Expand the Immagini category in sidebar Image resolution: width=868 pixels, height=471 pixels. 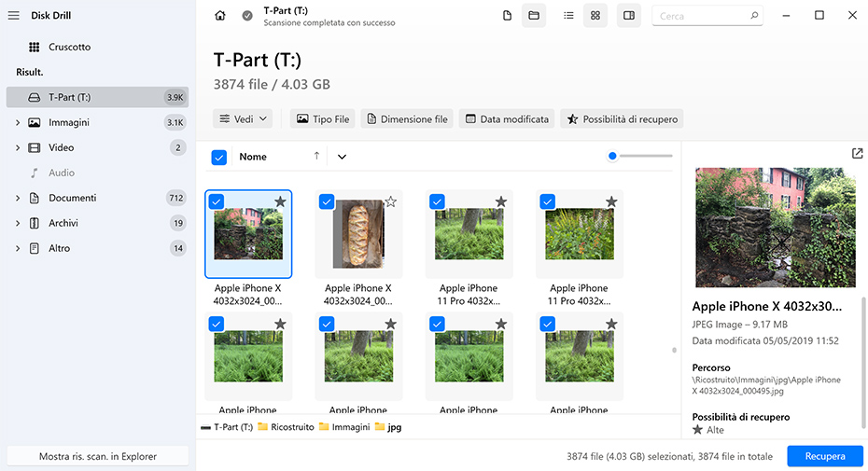point(18,122)
